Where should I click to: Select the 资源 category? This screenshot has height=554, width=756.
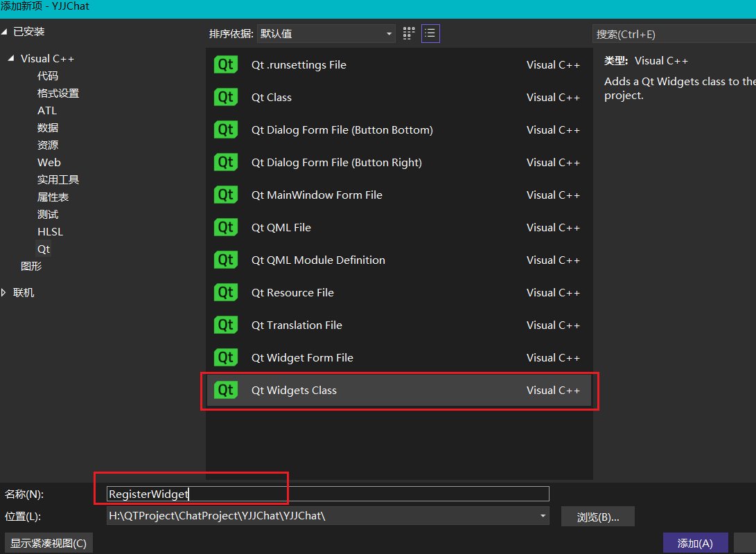click(48, 145)
